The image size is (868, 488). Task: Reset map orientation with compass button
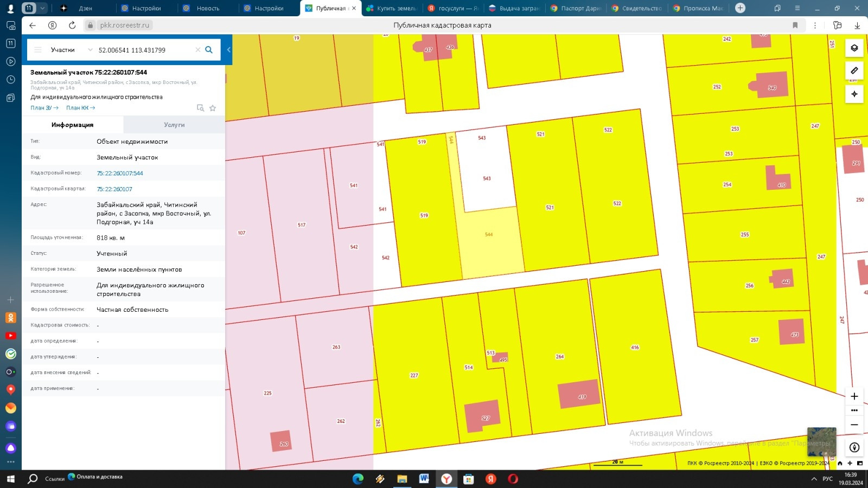854,447
